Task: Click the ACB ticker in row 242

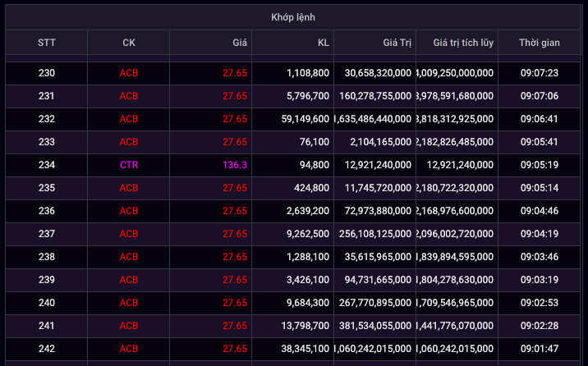Action: click(x=129, y=349)
